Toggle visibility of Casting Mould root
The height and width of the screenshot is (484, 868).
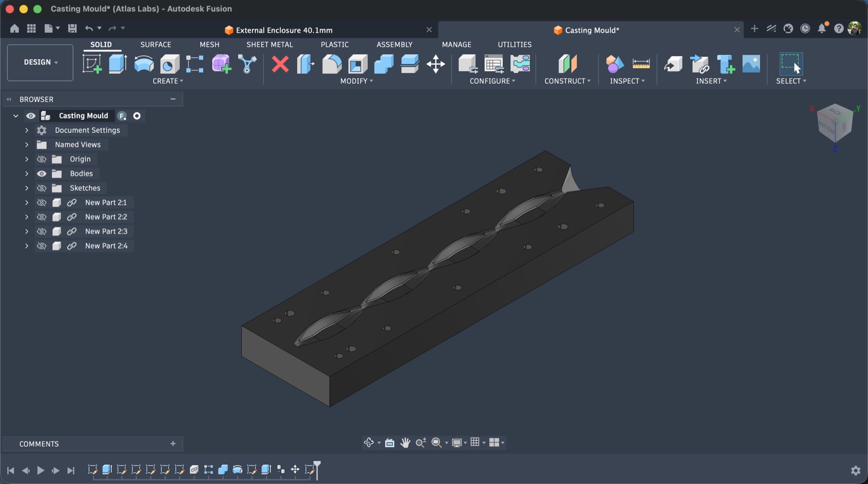point(31,116)
